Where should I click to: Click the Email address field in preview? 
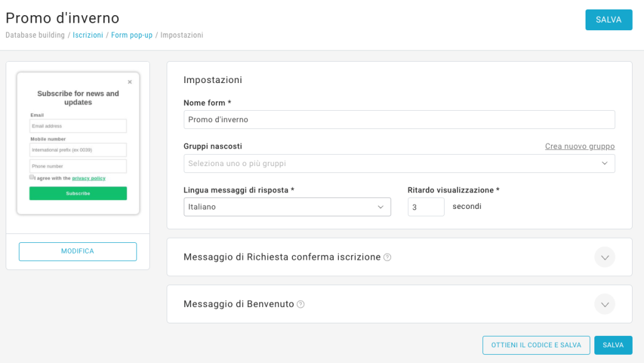(x=78, y=126)
